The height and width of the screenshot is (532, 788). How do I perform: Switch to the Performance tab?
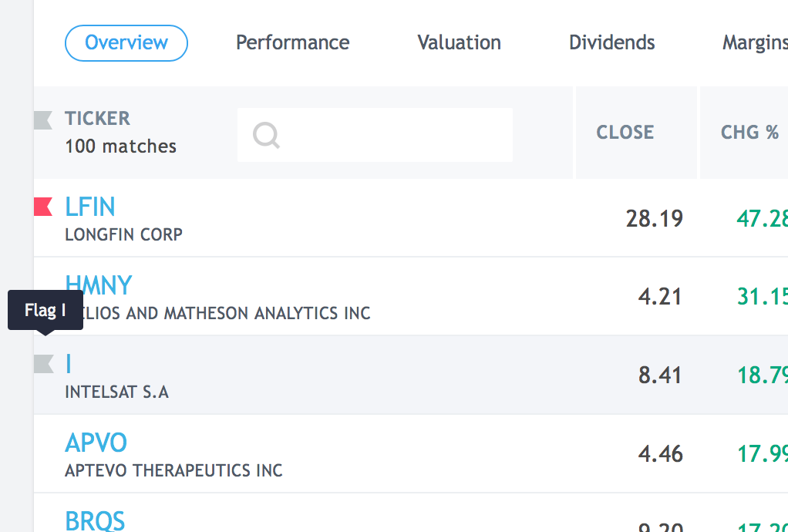(x=292, y=42)
